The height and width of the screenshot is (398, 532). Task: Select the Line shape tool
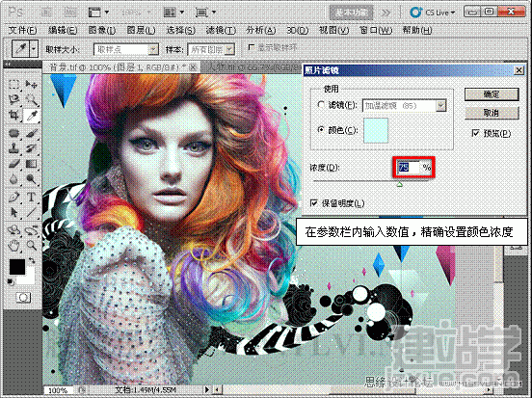tap(31, 212)
